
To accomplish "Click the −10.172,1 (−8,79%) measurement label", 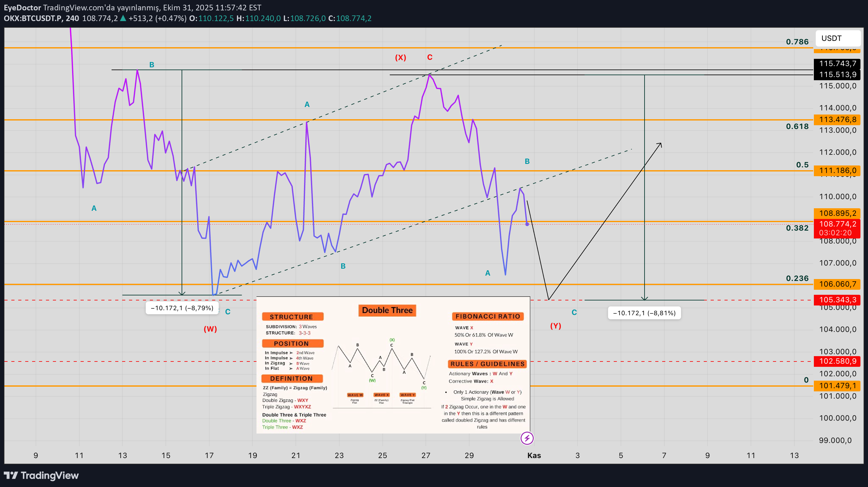I will coord(182,308).
